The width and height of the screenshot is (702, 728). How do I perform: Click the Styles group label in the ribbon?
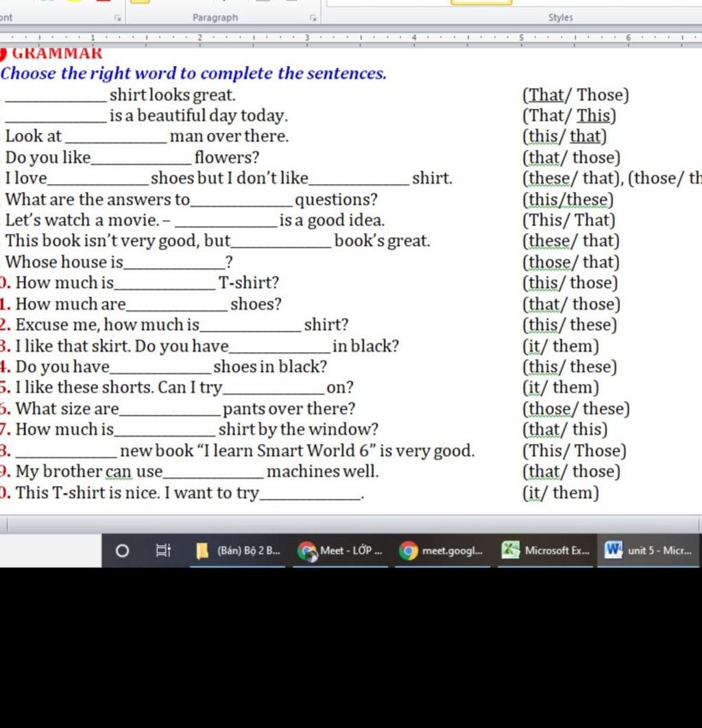560,18
